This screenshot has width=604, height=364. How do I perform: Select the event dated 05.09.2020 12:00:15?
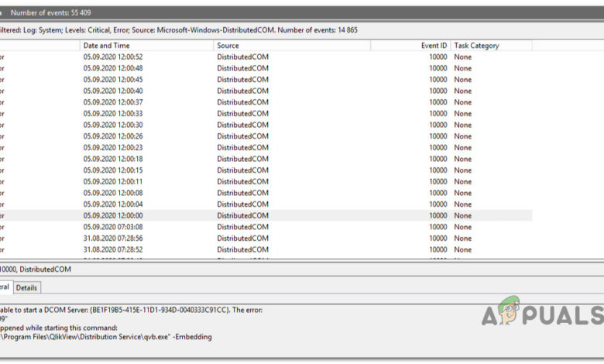[266, 170]
